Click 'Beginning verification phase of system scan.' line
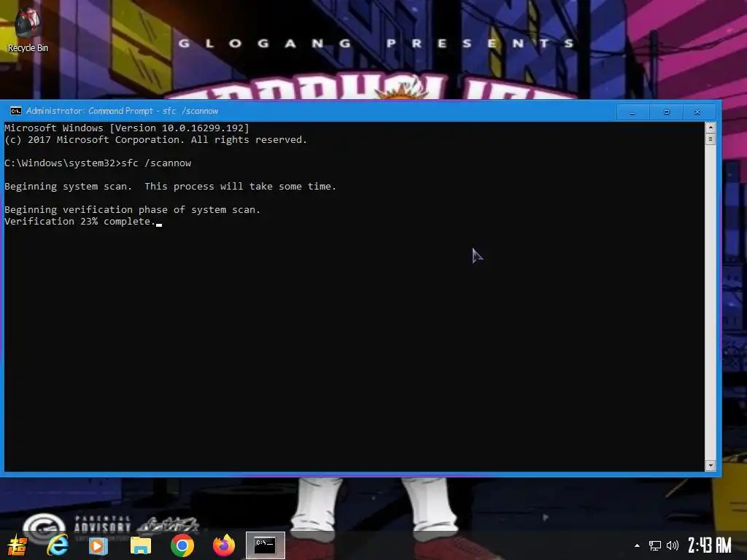The image size is (747, 560). click(133, 209)
